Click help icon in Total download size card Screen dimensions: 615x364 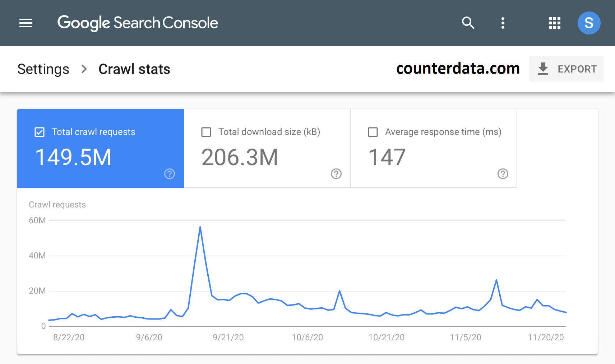336,174
